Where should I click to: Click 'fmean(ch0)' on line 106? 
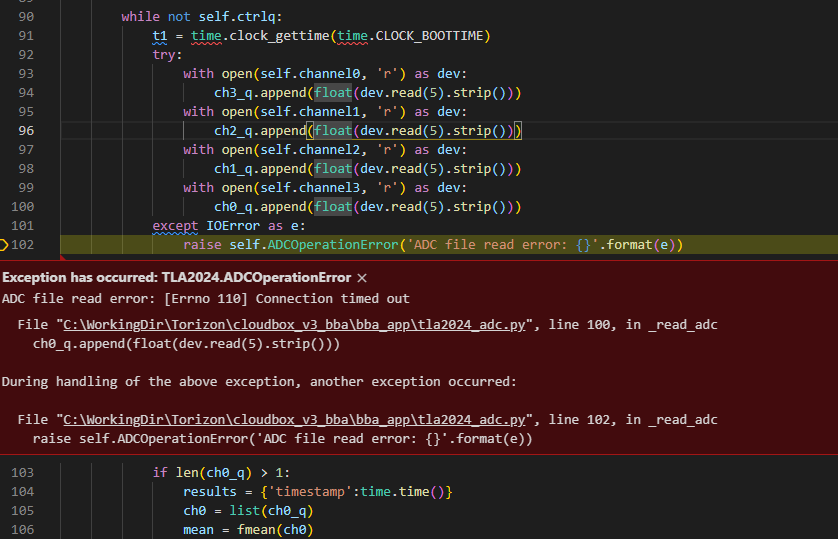point(275,530)
